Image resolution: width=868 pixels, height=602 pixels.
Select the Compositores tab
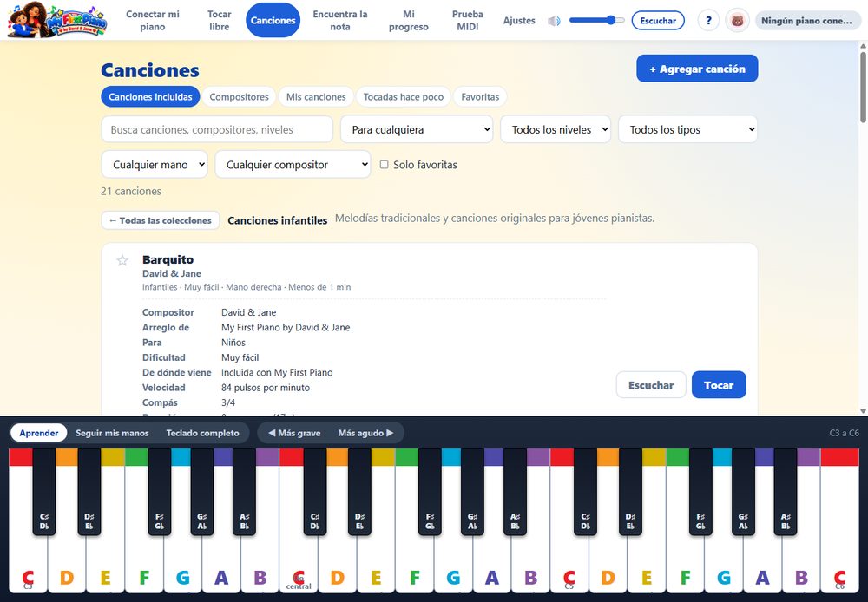240,97
